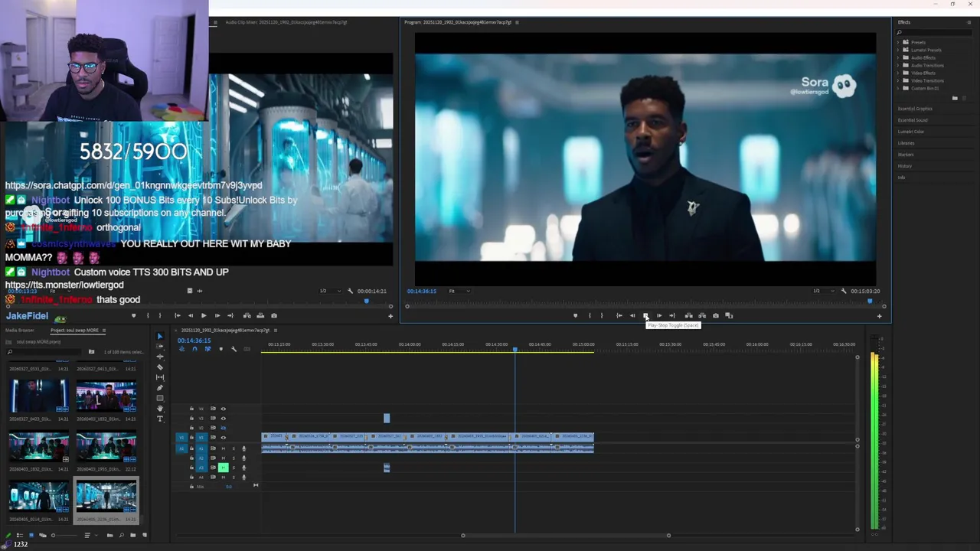The image size is (980, 551).
Task: Expand Lumetri Presets folder
Action: tap(898, 50)
